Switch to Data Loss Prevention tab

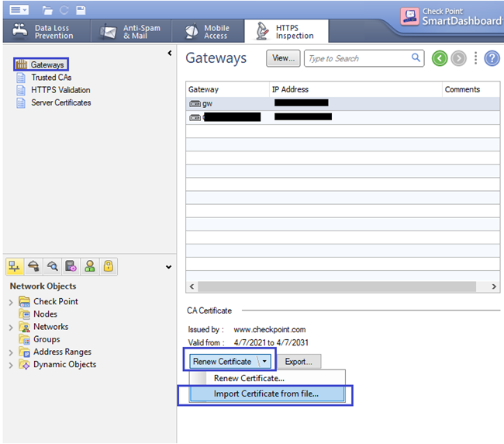47,32
